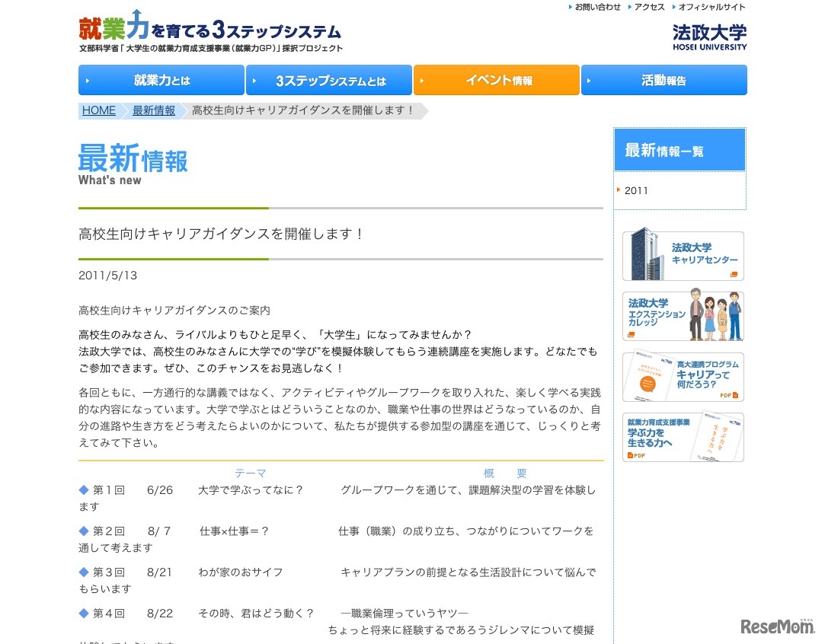Click the お問い合わせ link
This screenshot has height=644, width=825.
(597, 7)
